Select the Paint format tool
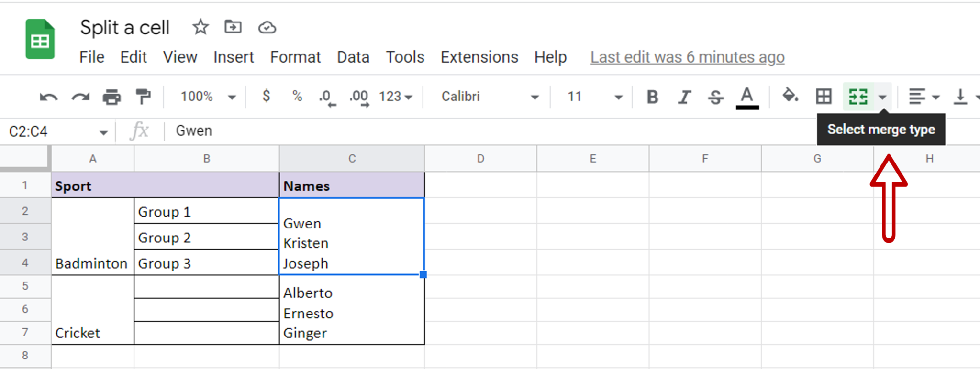 [x=143, y=97]
